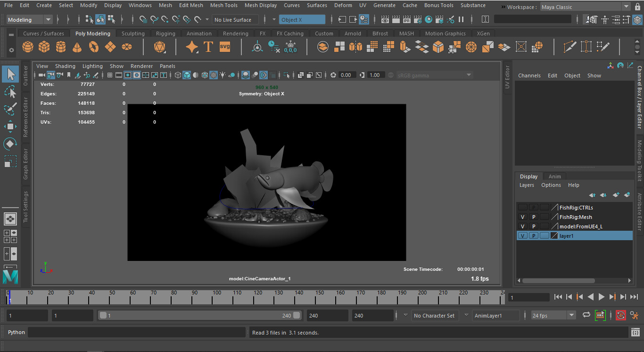
Task: Open the Deform menu
Action: [343, 5]
